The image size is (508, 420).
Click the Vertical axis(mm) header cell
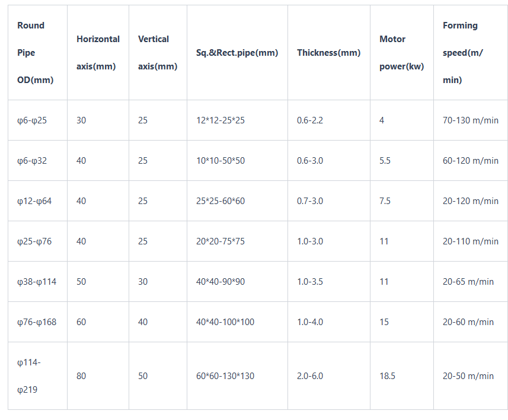tap(157, 53)
